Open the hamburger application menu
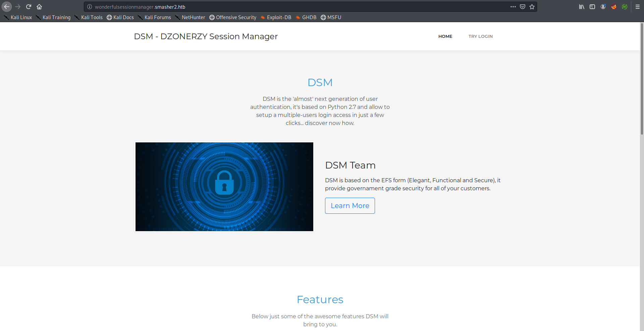Screen dimensions: 644x331 [638, 7]
